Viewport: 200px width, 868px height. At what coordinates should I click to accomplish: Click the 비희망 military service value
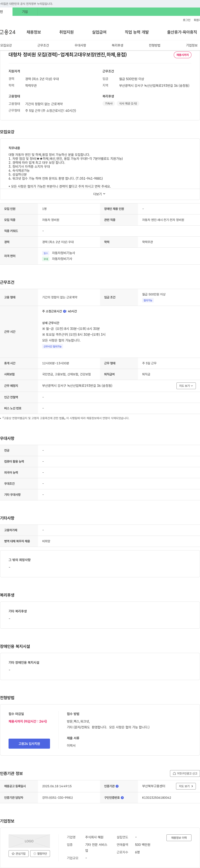pos(46,541)
